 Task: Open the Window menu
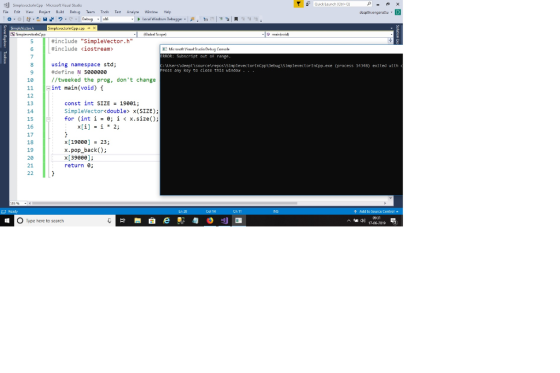151,12
